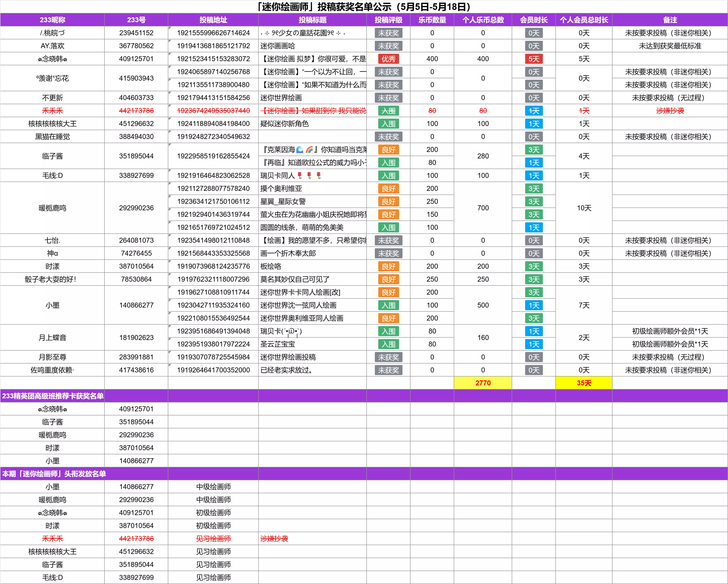This screenshot has height=584, width=728.
Task: Click the rose emojis in 瑞贝卡同人 title
Action: pos(309,176)
